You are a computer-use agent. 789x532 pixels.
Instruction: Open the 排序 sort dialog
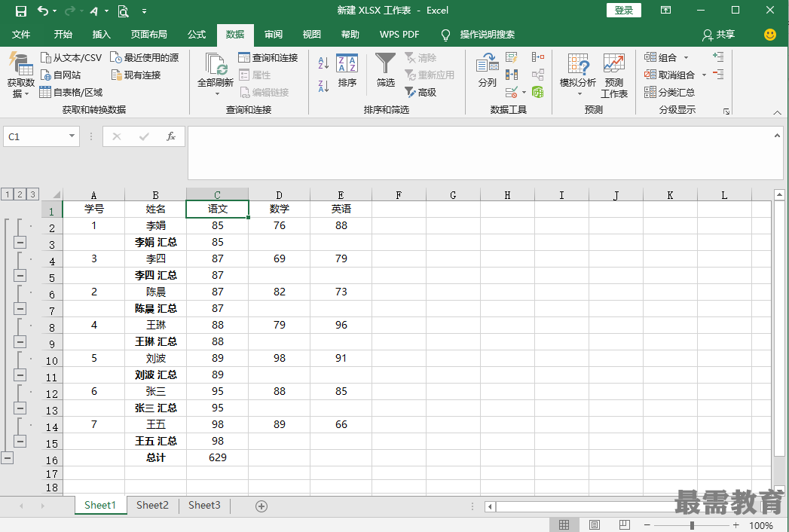click(347, 71)
